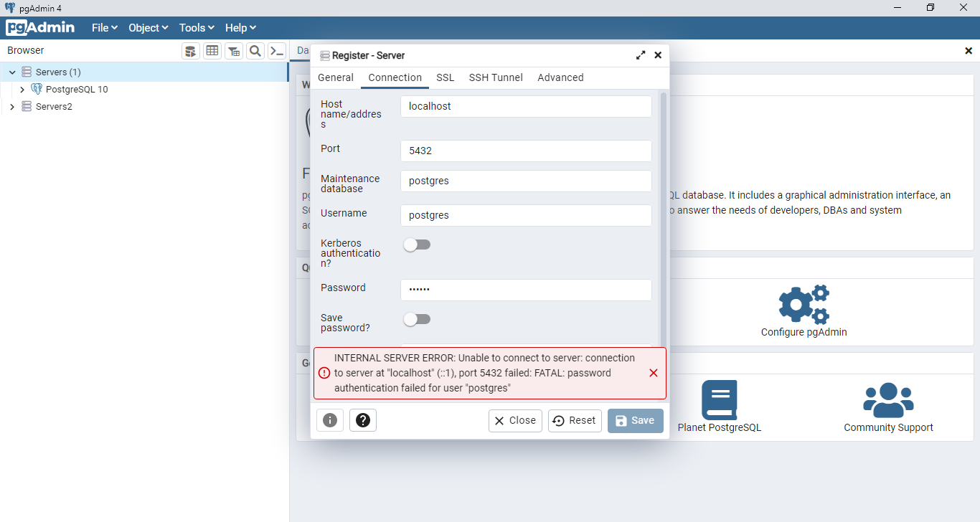980x522 pixels.
Task: Dismiss the internal server error message
Action: pyautogui.click(x=653, y=373)
